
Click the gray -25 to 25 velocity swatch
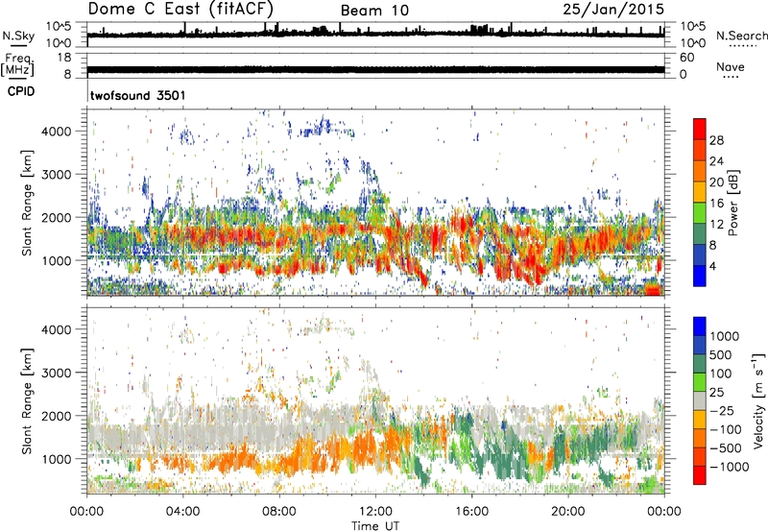[x=700, y=401]
